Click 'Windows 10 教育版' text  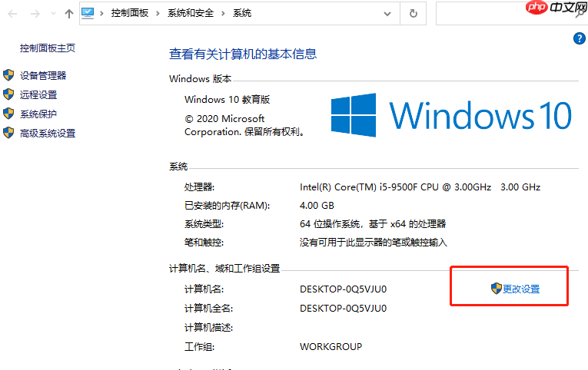coord(228,100)
